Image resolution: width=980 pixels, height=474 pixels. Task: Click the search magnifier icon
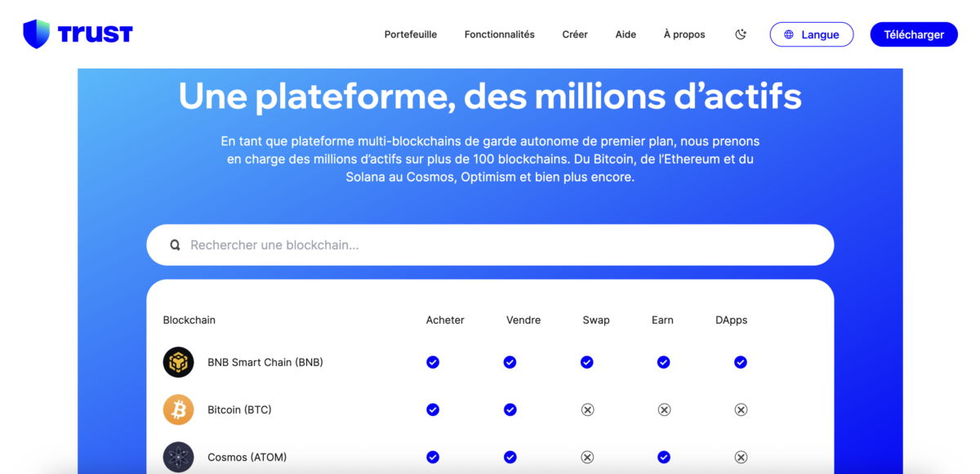(175, 245)
